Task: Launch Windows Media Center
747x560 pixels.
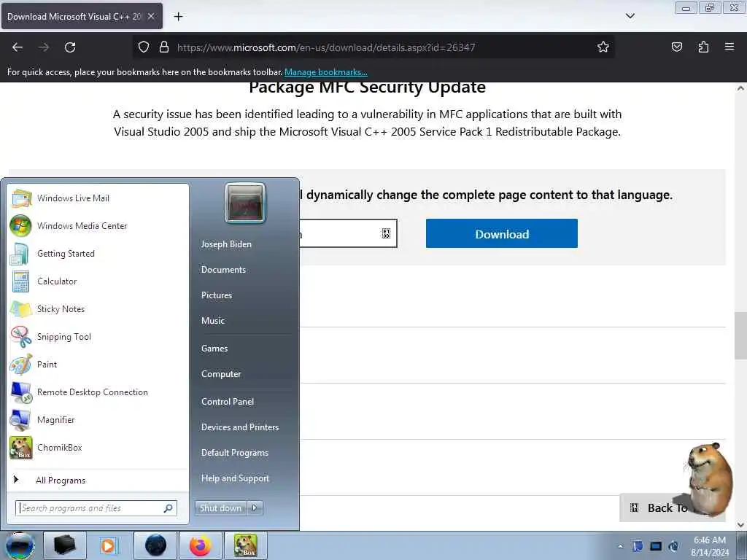Action: pos(98,226)
